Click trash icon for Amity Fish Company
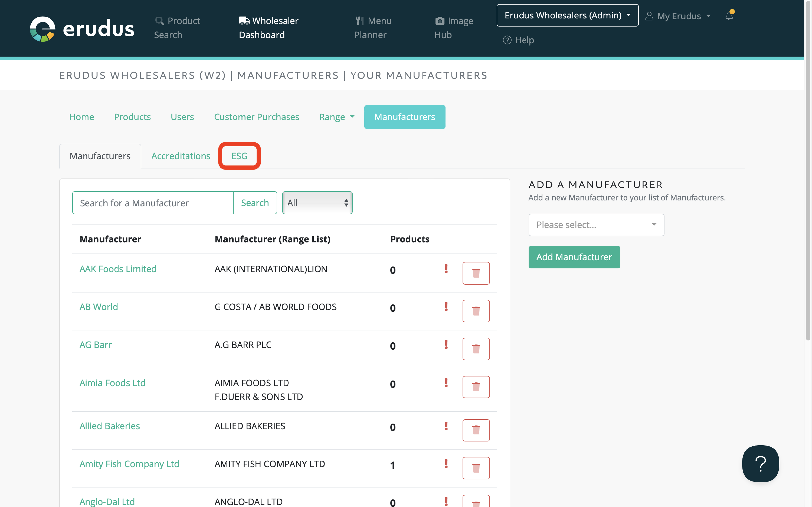This screenshot has width=812, height=507. tap(476, 468)
